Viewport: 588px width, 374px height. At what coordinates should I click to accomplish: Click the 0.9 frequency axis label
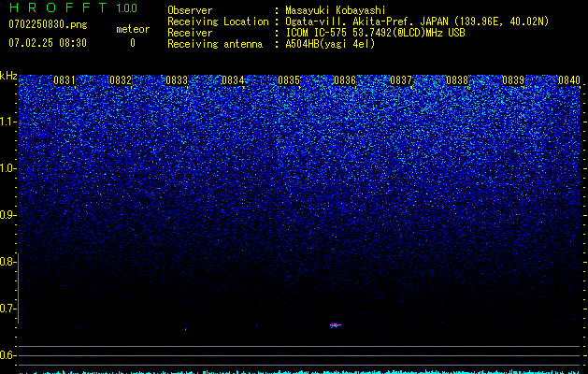click(7, 215)
